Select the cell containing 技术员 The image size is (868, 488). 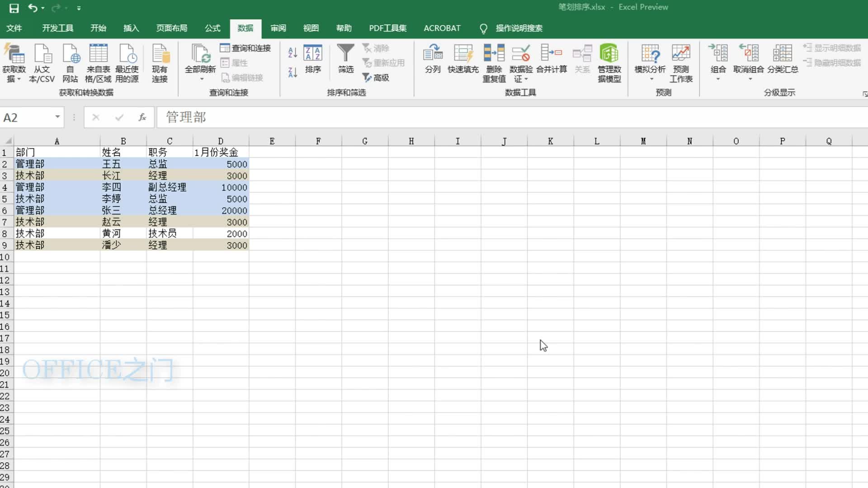pyautogui.click(x=170, y=234)
